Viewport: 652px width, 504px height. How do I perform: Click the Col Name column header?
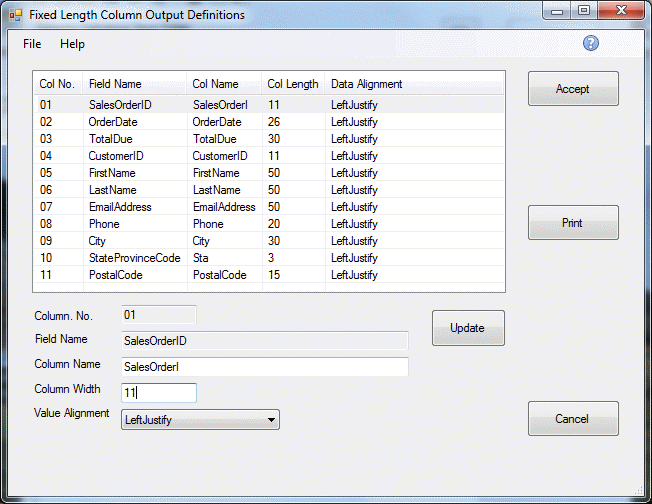point(224,84)
